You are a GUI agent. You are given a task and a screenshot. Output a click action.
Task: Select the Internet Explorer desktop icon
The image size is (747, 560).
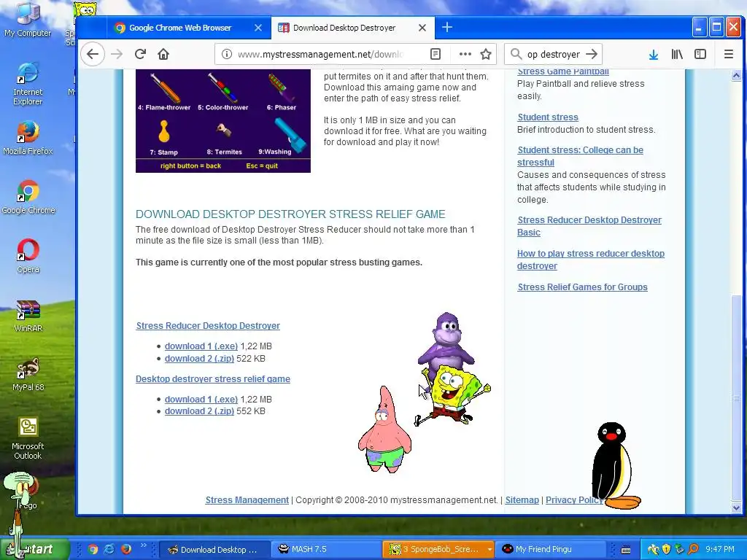click(28, 84)
